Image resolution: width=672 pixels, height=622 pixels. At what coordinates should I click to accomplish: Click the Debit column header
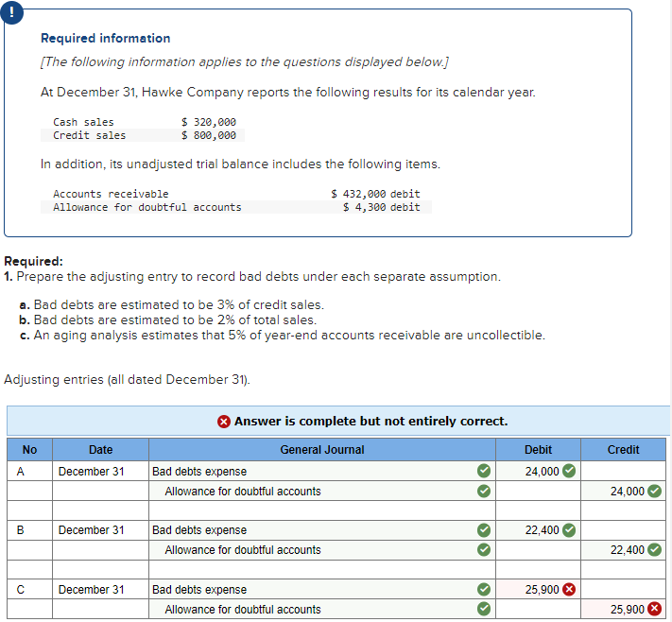(539, 450)
